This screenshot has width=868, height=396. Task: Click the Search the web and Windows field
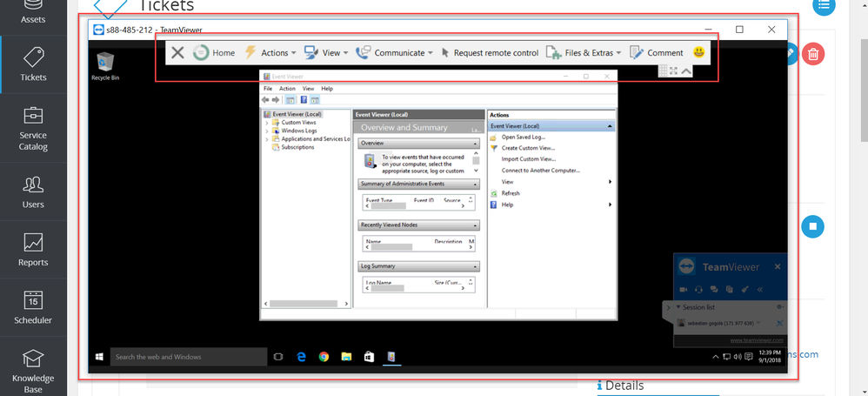[189, 357]
